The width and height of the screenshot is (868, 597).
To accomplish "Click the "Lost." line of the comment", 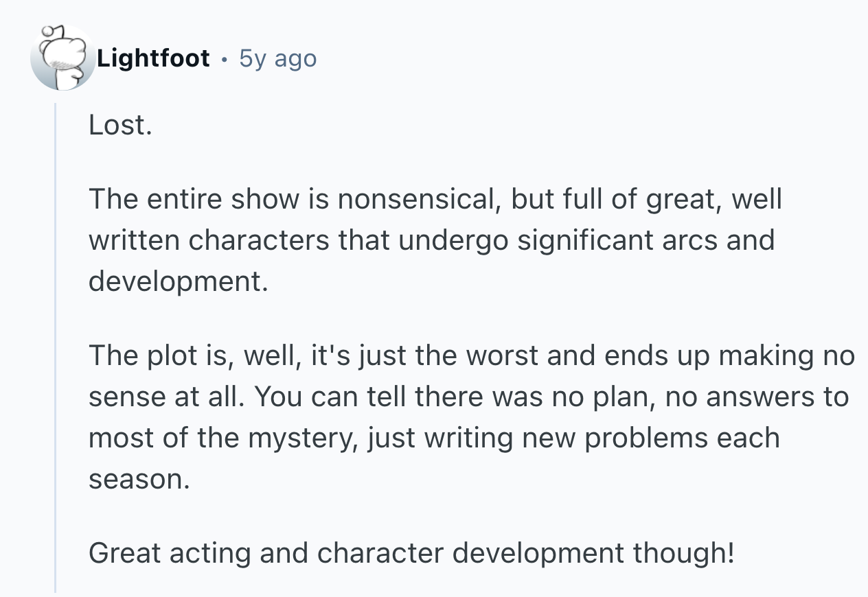I will pos(119,125).
